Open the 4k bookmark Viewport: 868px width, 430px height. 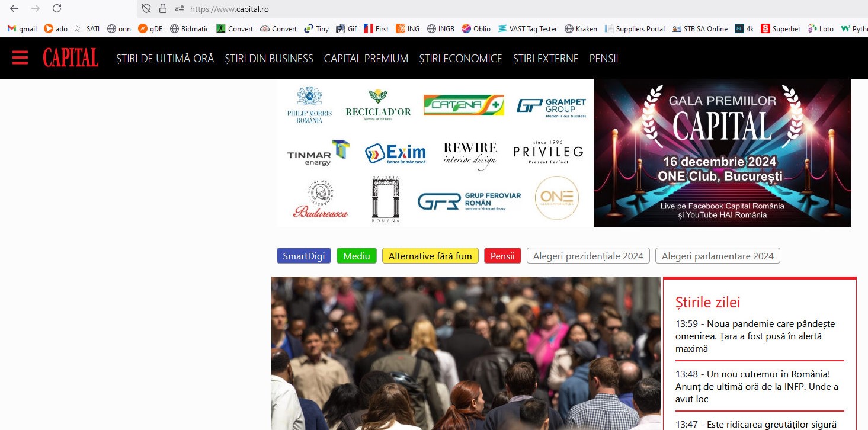tap(745, 28)
